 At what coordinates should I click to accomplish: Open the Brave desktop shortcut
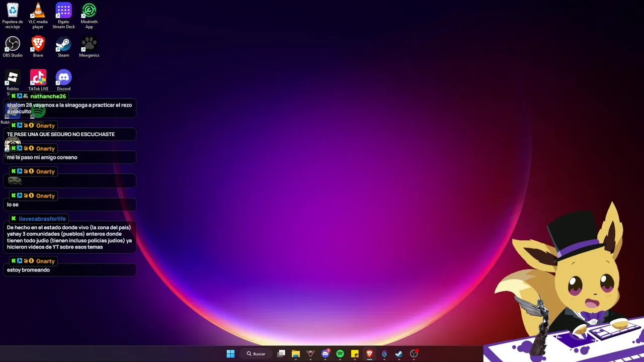tap(38, 47)
